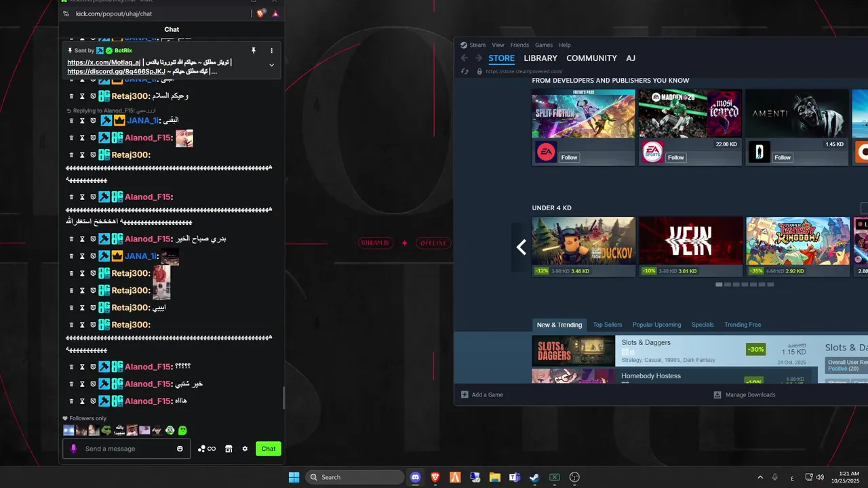Open the discord.gg link in pinned message
The image size is (868, 488).
coord(116,71)
